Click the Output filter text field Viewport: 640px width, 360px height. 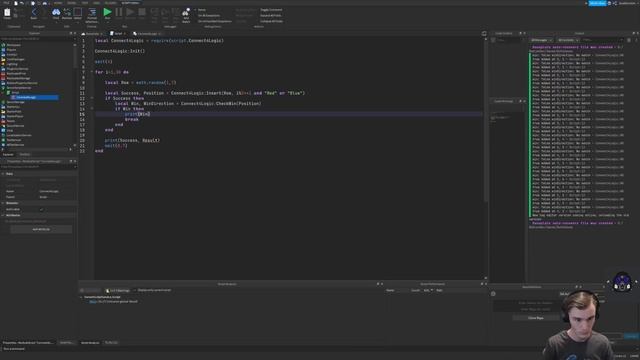[602, 40]
